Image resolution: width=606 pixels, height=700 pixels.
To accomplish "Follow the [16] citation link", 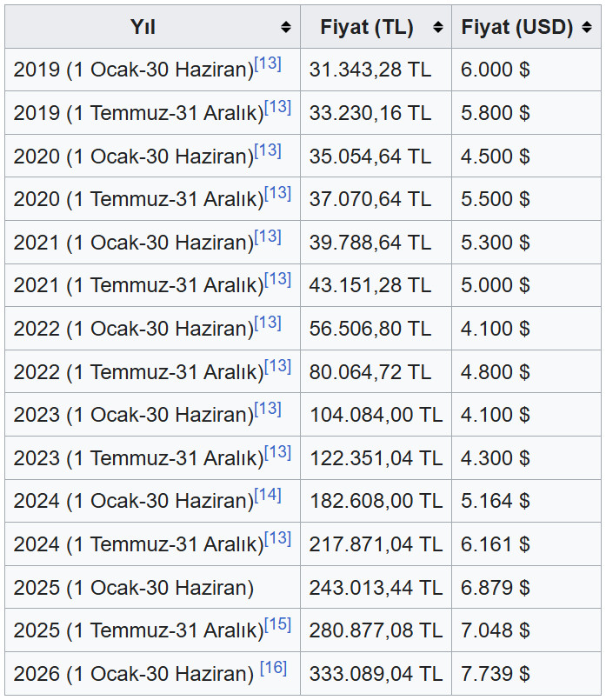I will tap(273, 668).
